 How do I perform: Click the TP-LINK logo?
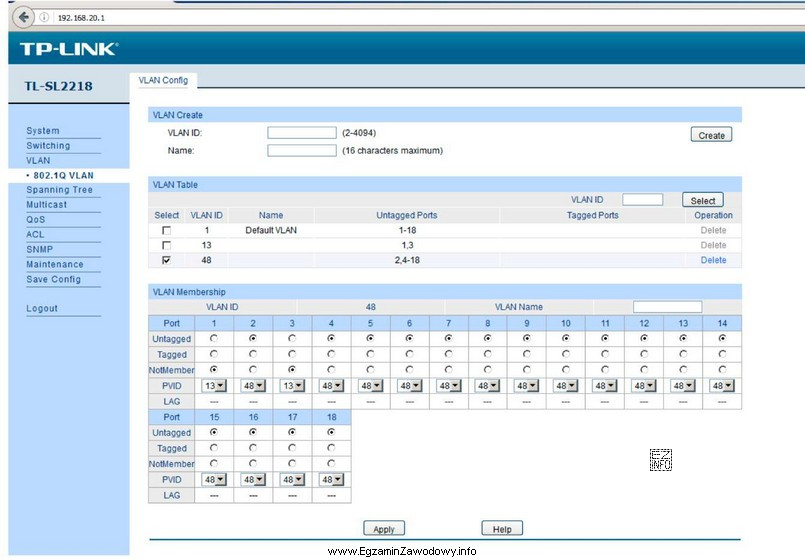pyautogui.click(x=69, y=49)
